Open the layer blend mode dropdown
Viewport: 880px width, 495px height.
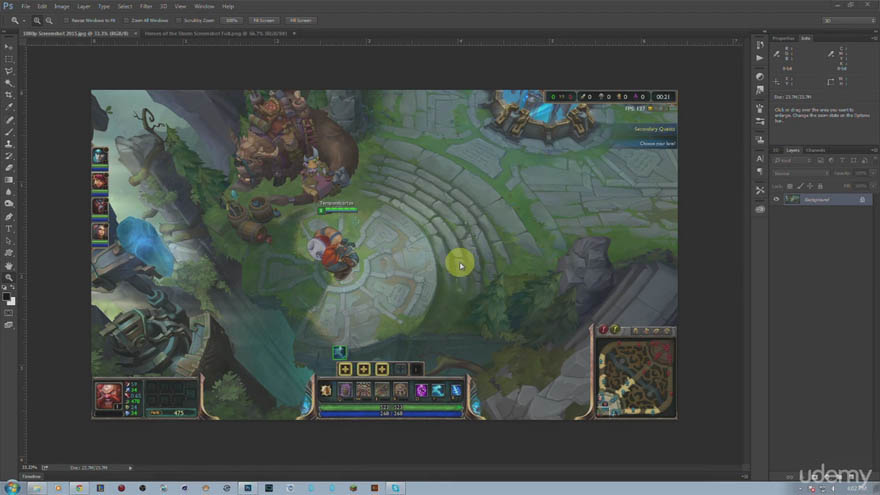pyautogui.click(x=801, y=173)
